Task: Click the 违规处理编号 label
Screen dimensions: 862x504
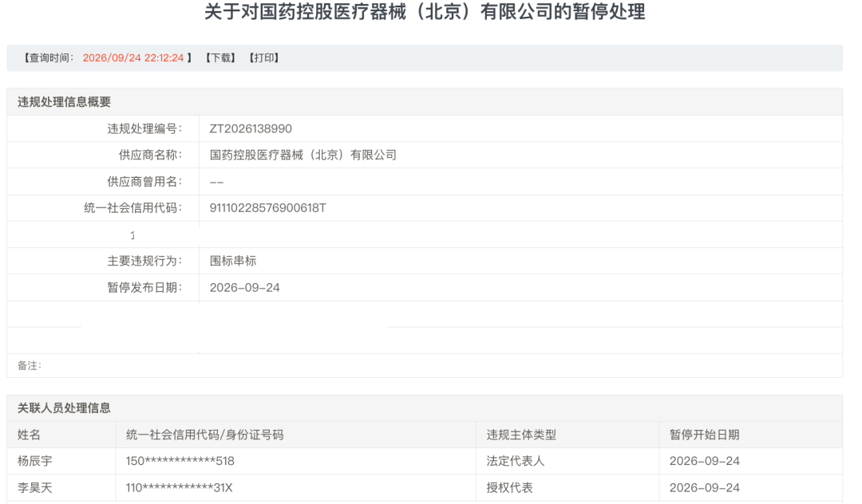Action: tap(144, 128)
